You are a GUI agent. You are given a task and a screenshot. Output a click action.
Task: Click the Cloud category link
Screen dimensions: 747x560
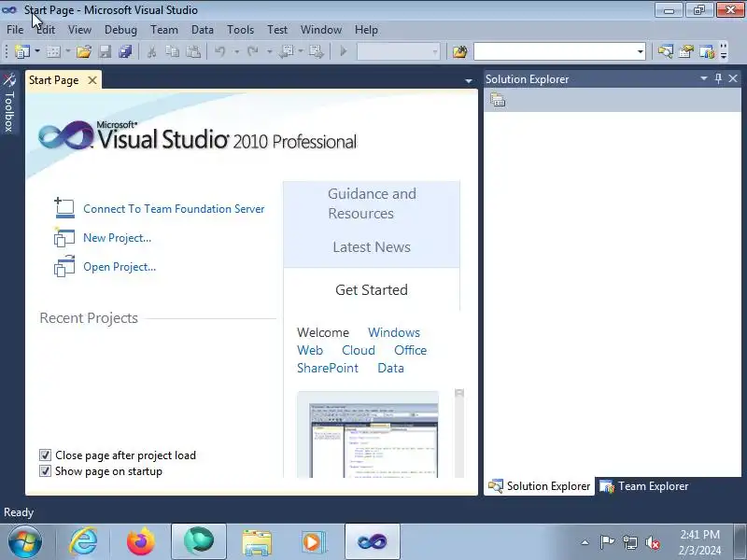[359, 350]
